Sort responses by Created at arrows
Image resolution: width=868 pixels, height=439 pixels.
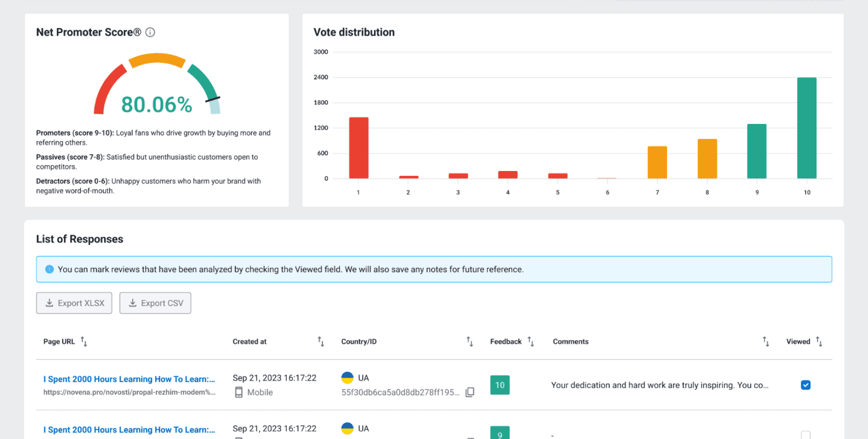321,341
